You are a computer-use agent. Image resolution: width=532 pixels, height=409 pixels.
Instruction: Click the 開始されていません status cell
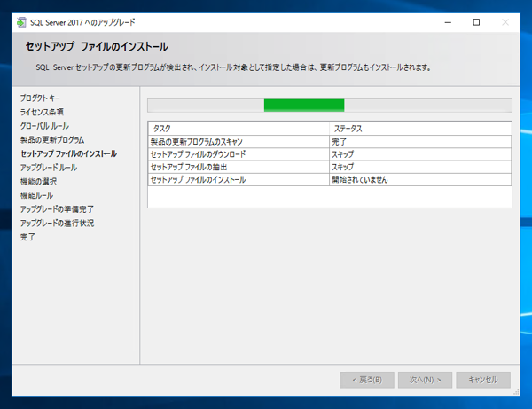pyautogui.click(x=420, y=180)
